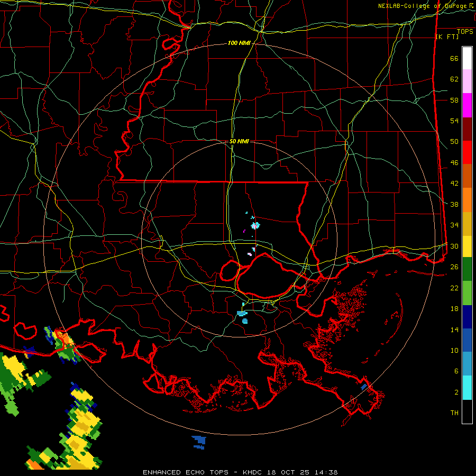
Task: Pick the gold swatch in the color scale
Action: point(467,224)
